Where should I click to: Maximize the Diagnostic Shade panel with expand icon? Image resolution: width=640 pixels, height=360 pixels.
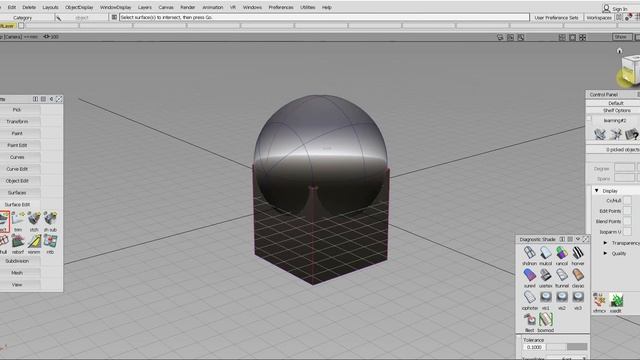click(586, 239)
